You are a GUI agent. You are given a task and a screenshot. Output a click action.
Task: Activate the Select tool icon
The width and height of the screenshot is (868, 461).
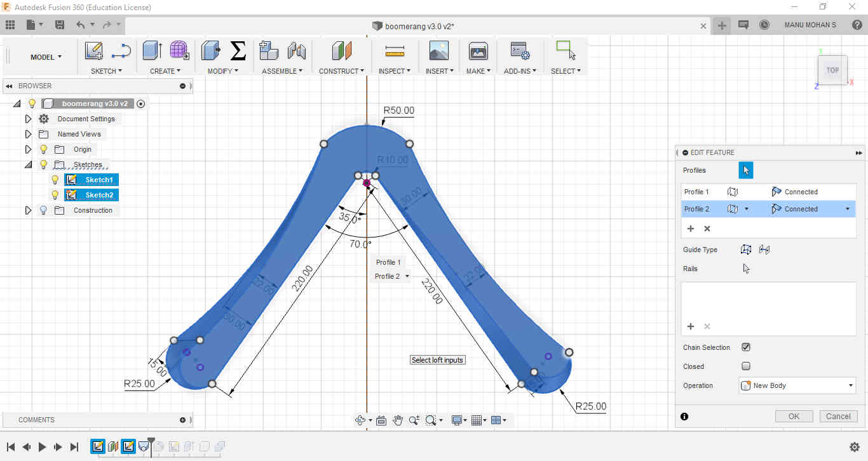click(565, 50)
